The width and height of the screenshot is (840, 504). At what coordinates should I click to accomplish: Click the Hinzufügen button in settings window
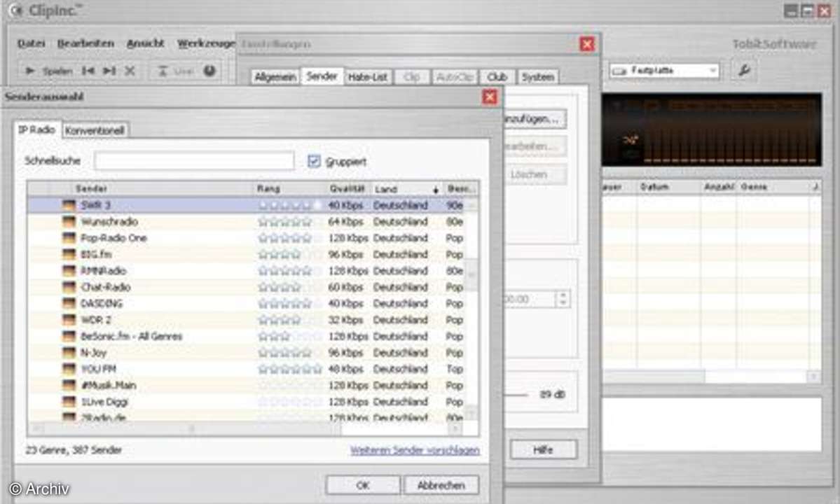(x=534, y=119)
